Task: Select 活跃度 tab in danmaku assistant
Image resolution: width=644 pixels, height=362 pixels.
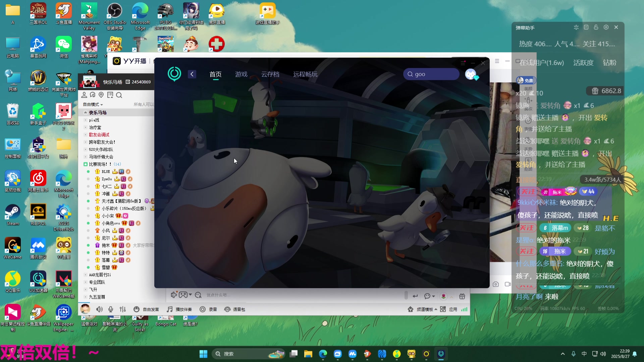Action: [x=583, y=63]
